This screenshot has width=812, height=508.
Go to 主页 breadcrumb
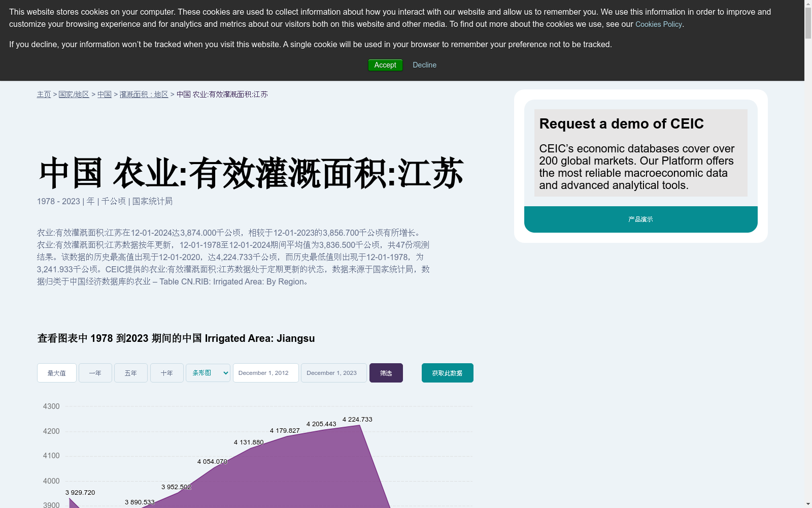(44, 94)
